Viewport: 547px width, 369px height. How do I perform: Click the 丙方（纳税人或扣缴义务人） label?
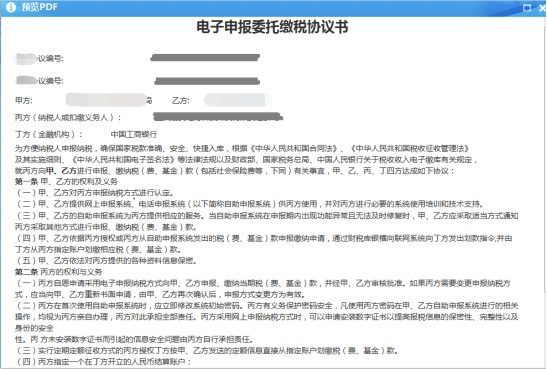tap(68, 118)
